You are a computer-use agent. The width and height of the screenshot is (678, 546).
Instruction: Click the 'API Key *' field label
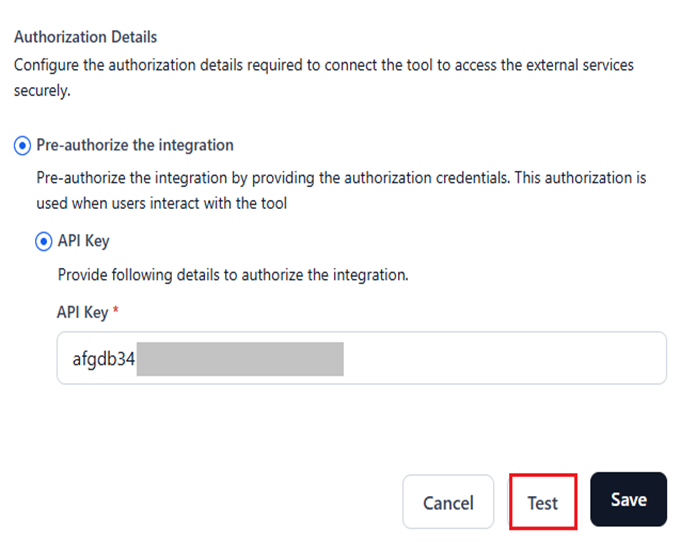(82, 312)
